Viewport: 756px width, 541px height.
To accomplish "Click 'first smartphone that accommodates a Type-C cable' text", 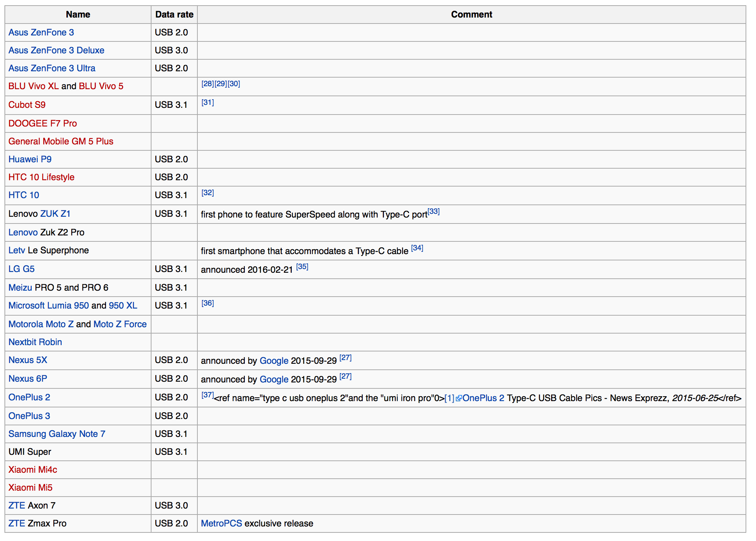I will pos(304,251).
